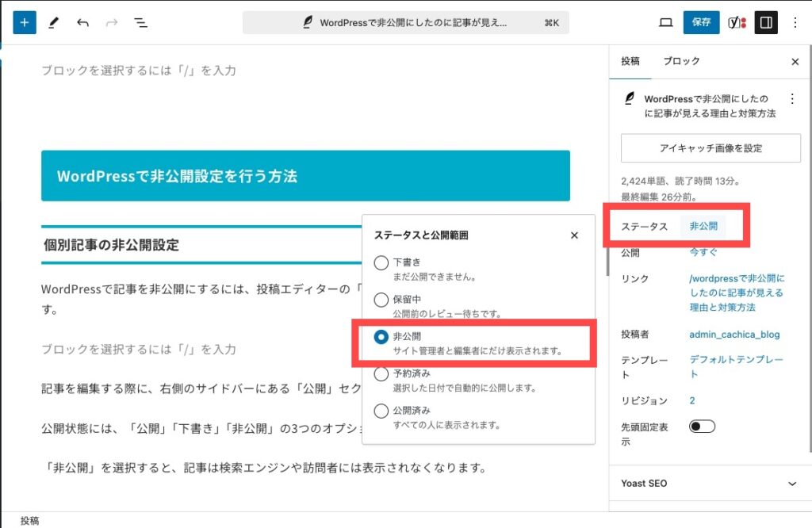Screen dimensions: 812x528
Task: Open post actions menu beside post title
Action: coord(792,99)
